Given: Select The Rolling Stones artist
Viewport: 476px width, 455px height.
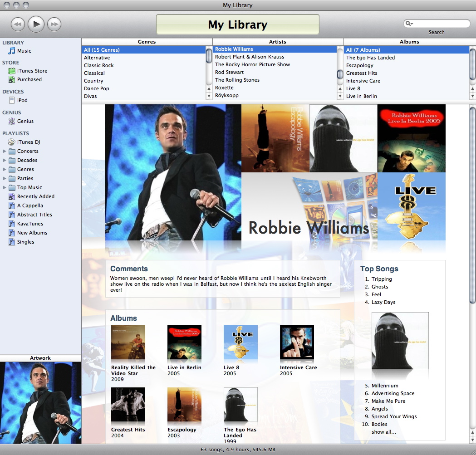Looking at the screenshot, I should coord(275,80).
